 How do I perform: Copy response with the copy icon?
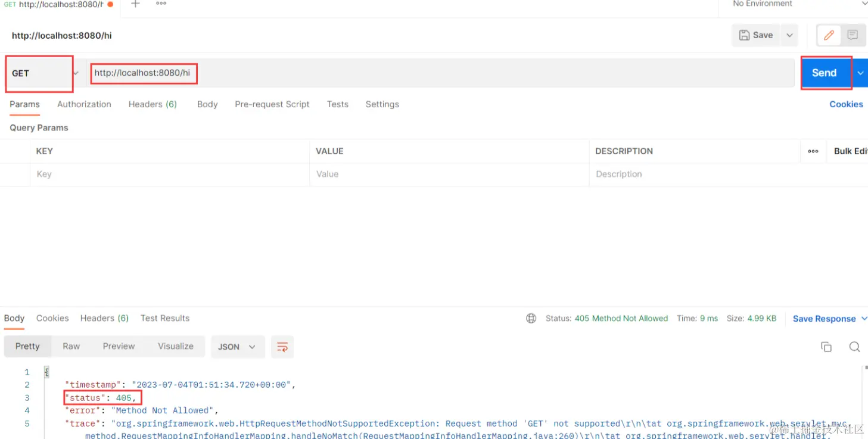tap(826, 347)
